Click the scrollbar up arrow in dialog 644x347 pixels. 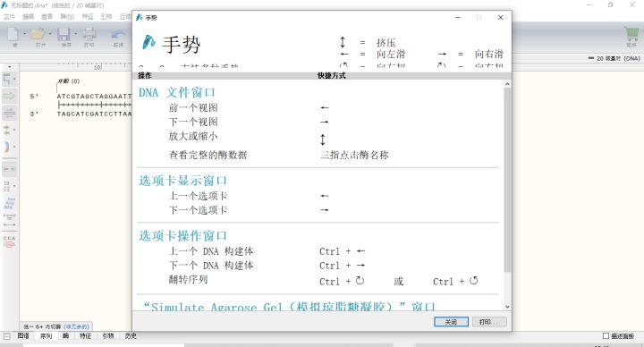(507, 84)
